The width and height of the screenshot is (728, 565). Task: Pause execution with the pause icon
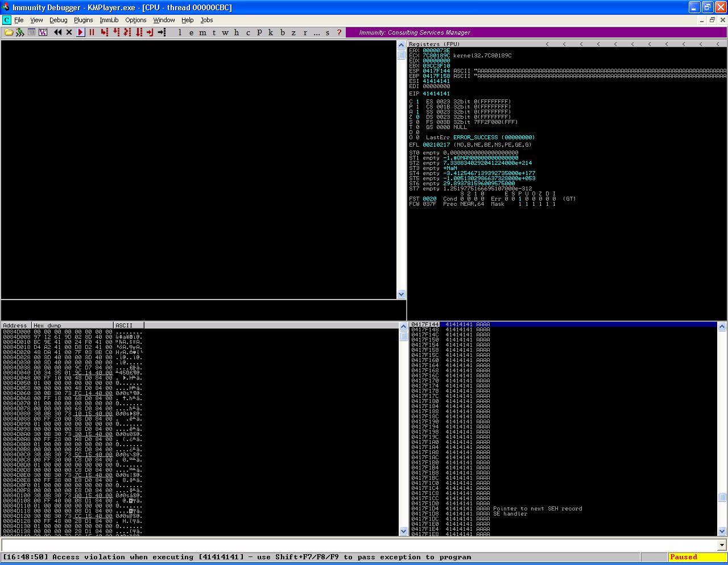tap(92, 32)
